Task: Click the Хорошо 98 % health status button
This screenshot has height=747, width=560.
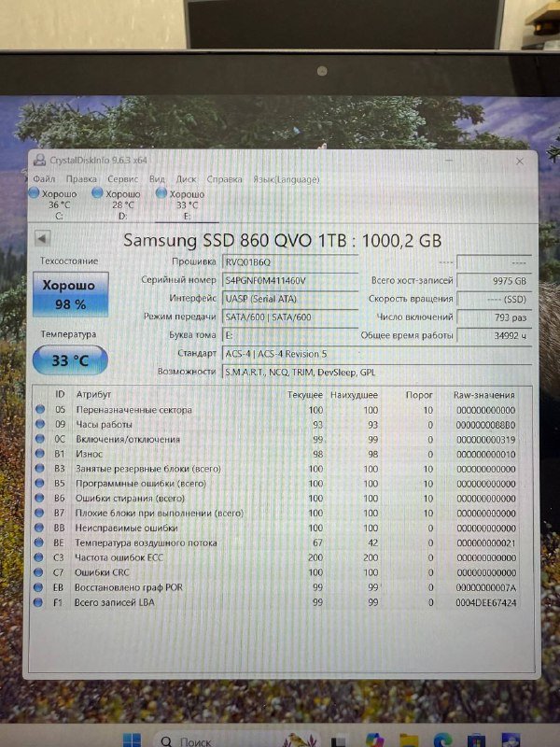Action: [71, 294]
